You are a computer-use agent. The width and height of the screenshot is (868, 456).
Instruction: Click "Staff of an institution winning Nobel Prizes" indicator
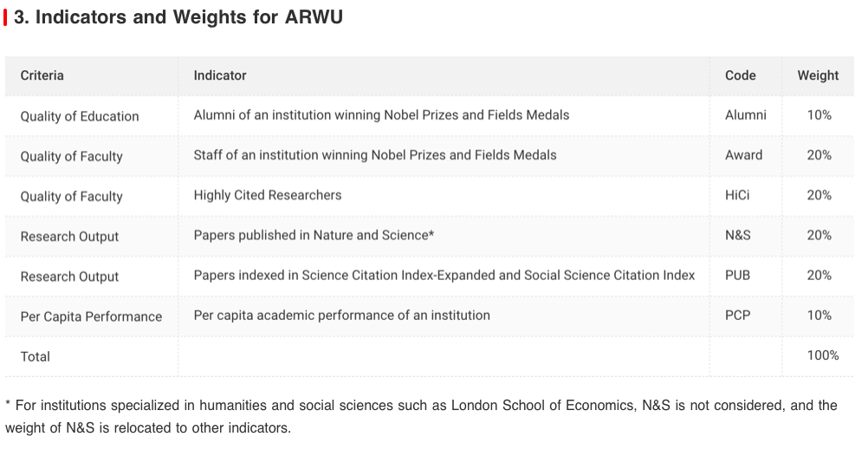click(x=375, y=155)
